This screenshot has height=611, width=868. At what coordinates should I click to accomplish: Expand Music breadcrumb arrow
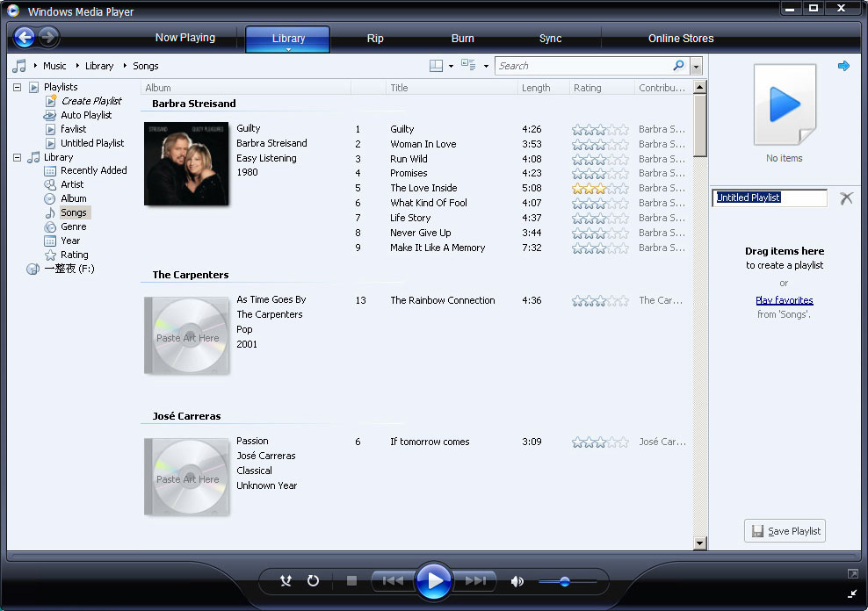[35, 66]
